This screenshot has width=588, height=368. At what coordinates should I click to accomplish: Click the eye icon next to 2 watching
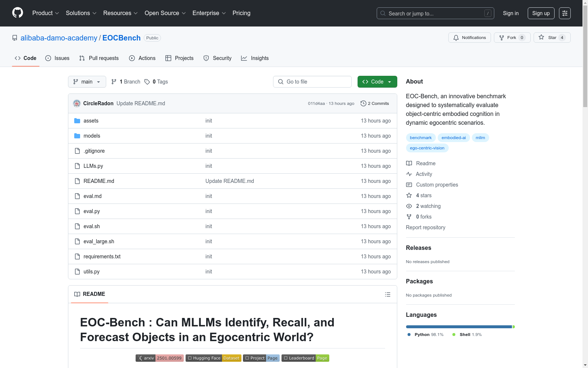click(x=409, y=206)
